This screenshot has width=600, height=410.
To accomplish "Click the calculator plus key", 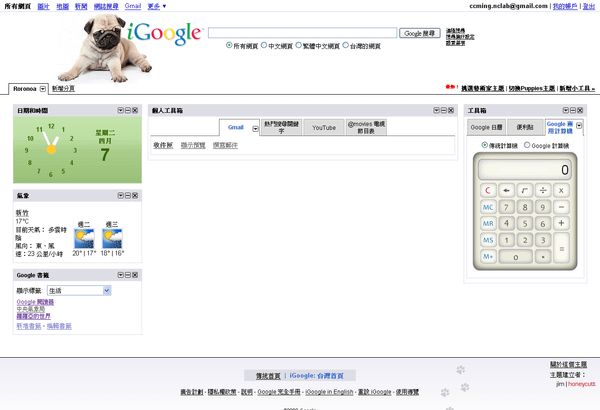I will (561, 223).
